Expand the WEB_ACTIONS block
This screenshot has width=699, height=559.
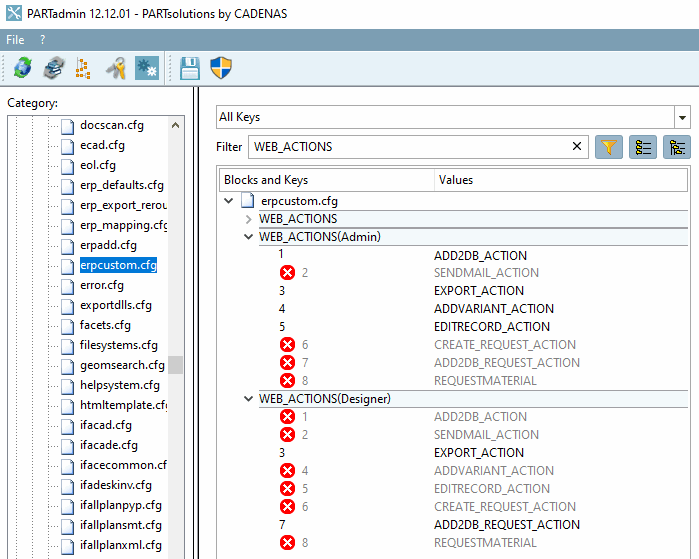[x=248, y=219]
